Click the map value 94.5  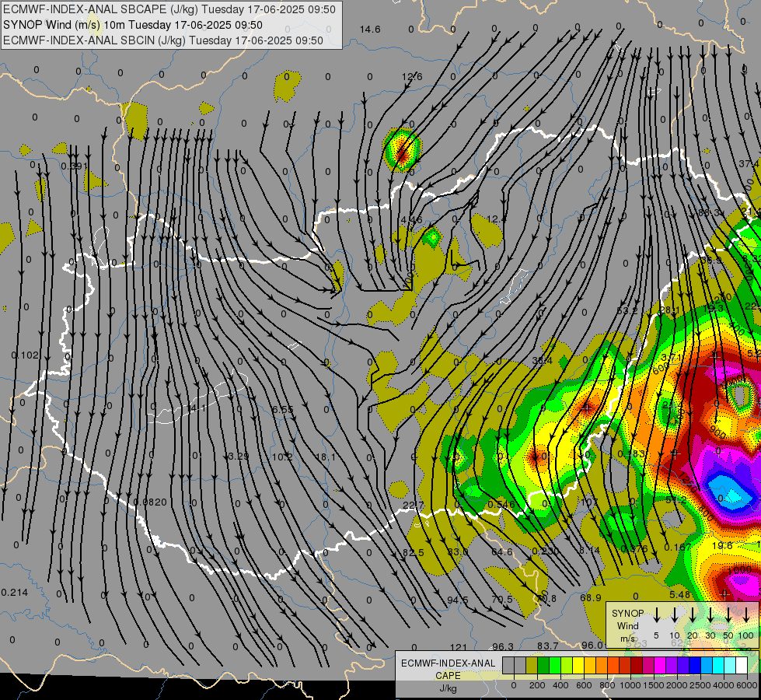pos(458,600)
